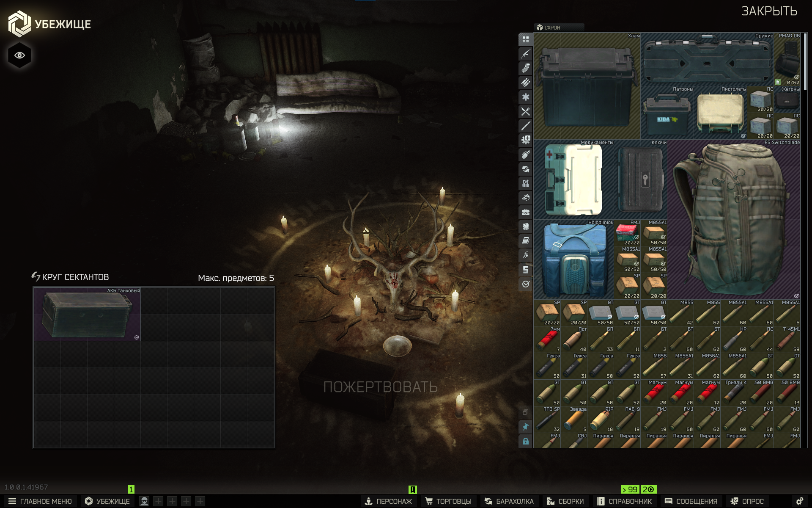Image resolution: width=812 pixels, height=508 pixels.
Task: Select the grenades filter icon
Action: (525, 155)
